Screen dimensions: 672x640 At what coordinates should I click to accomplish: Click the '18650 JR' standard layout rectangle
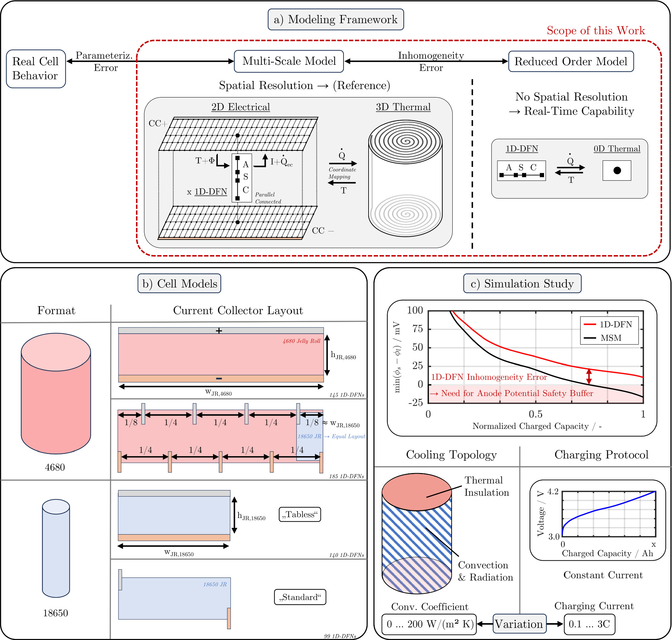[175, 598]
